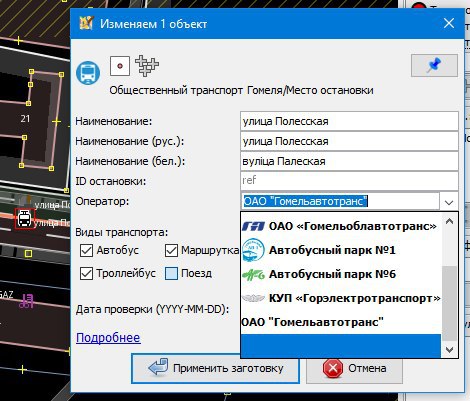The width and height of the screenshot is (470, 401).
Task: Uncheck the Автобус checkbox
Action: (86, 250)
